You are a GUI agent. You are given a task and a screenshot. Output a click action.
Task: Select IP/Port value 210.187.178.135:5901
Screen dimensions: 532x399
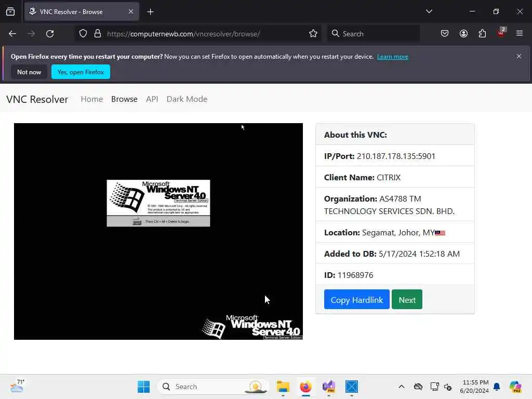pos(396,156)
